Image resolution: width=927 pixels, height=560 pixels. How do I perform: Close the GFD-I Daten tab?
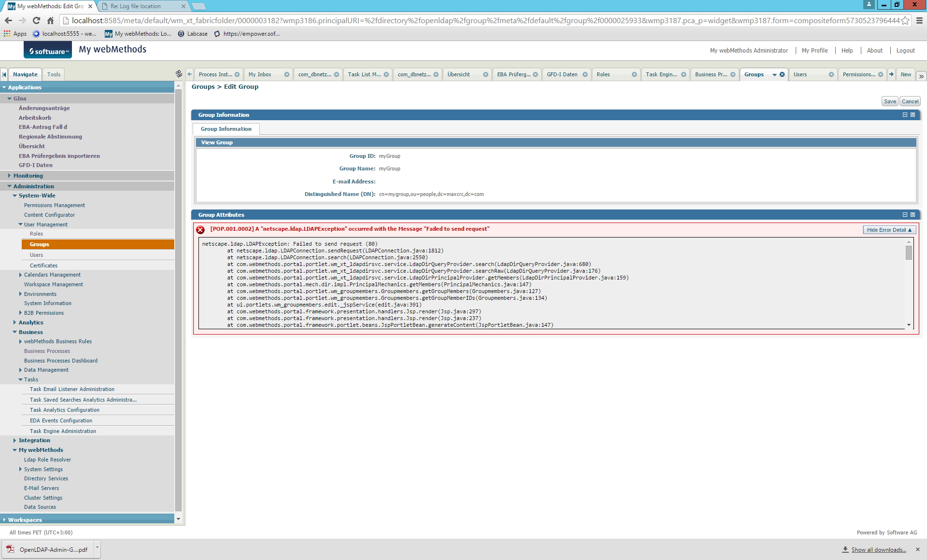[585, 74]
